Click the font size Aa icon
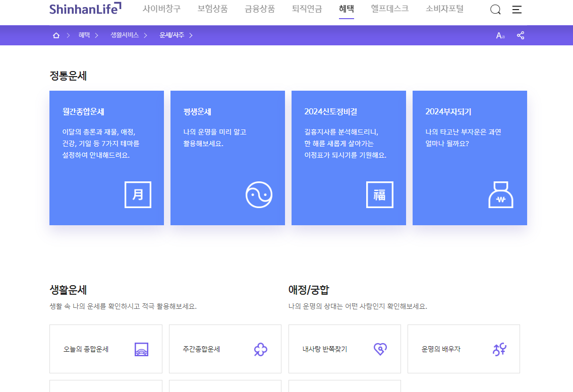The height and width of the screenshot is (392, 573). pos(500,35)
